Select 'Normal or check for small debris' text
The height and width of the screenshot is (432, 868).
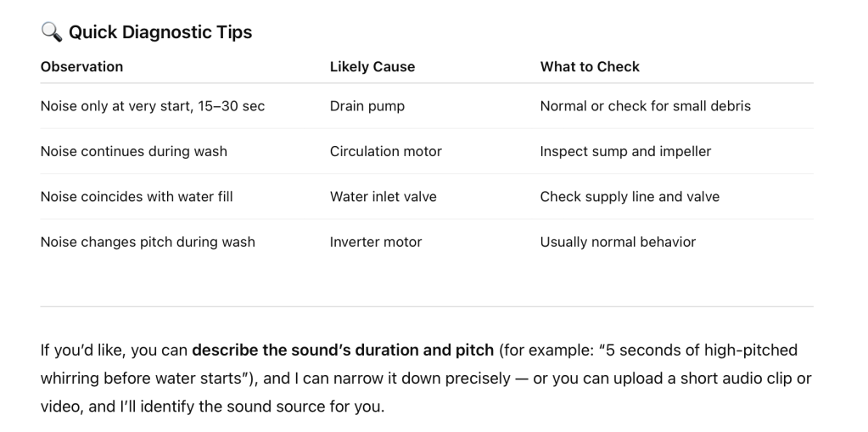click(x=645, y=106)
